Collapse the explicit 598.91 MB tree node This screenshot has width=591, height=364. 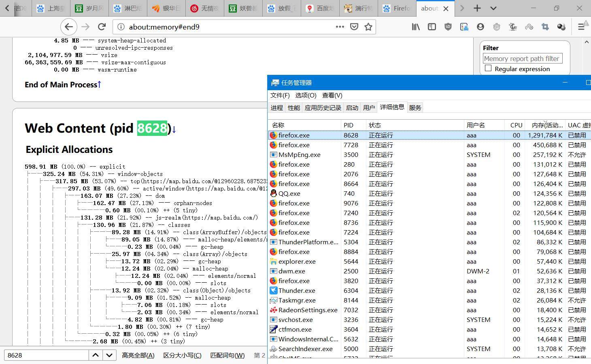coord(75,167)
